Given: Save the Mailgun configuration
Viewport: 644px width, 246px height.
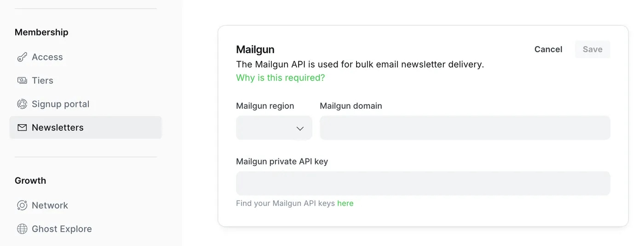Looking at the screenshot, I should point(592,49).
